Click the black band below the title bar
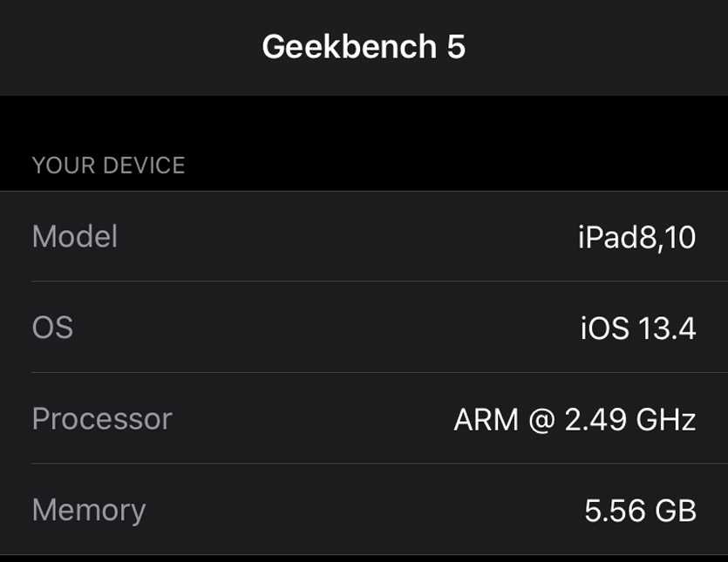Screen dimensions: 728x562 tap(364, 122)
